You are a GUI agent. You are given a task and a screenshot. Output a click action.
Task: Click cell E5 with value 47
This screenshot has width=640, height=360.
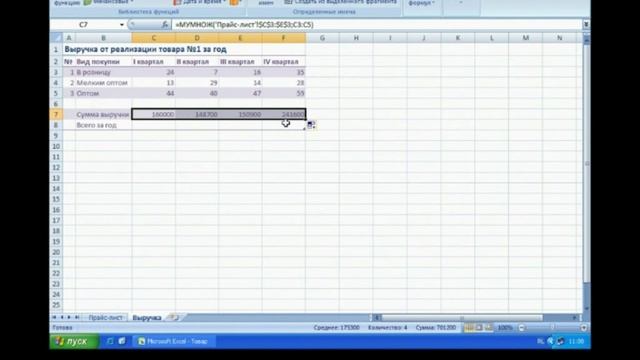[x=240, y=93]
